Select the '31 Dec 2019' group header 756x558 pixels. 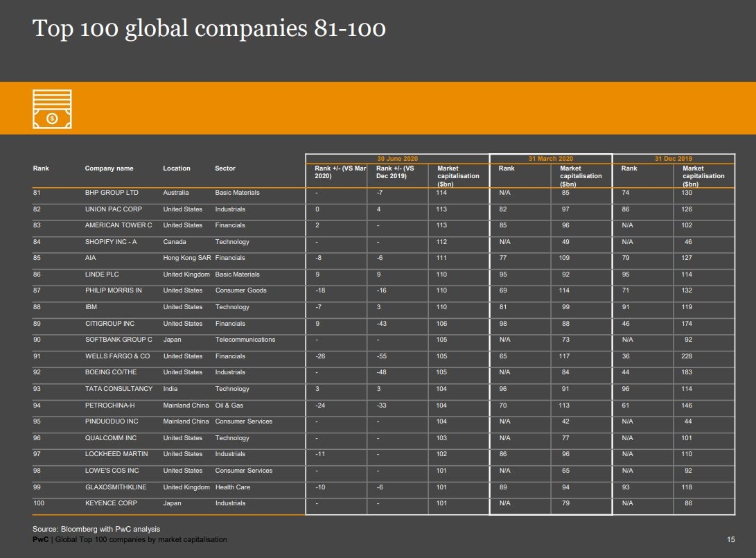(x=673, y=159)
